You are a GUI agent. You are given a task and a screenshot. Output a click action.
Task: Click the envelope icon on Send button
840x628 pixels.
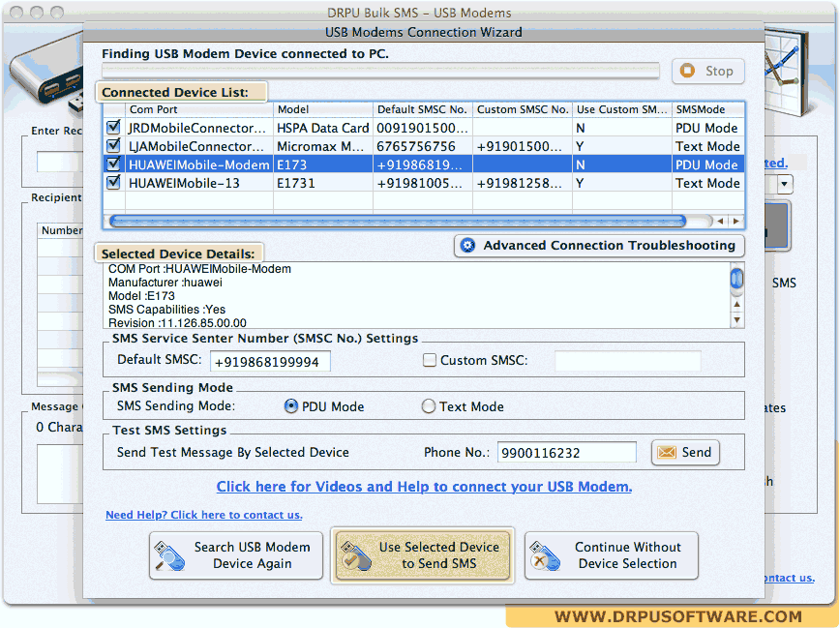667,452
